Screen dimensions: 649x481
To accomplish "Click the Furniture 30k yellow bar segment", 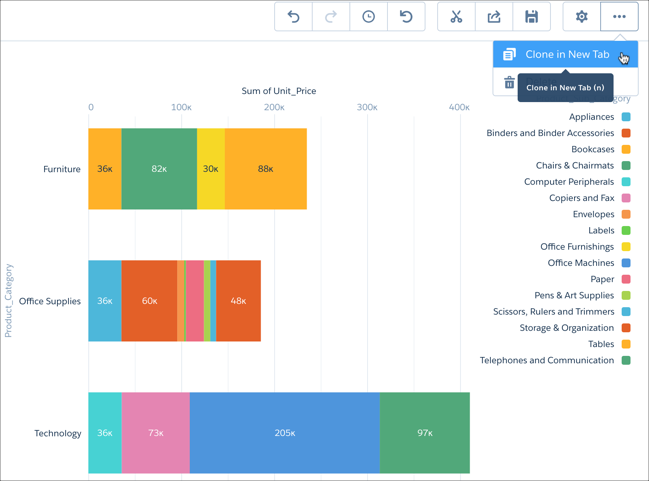I will [211, 169].
